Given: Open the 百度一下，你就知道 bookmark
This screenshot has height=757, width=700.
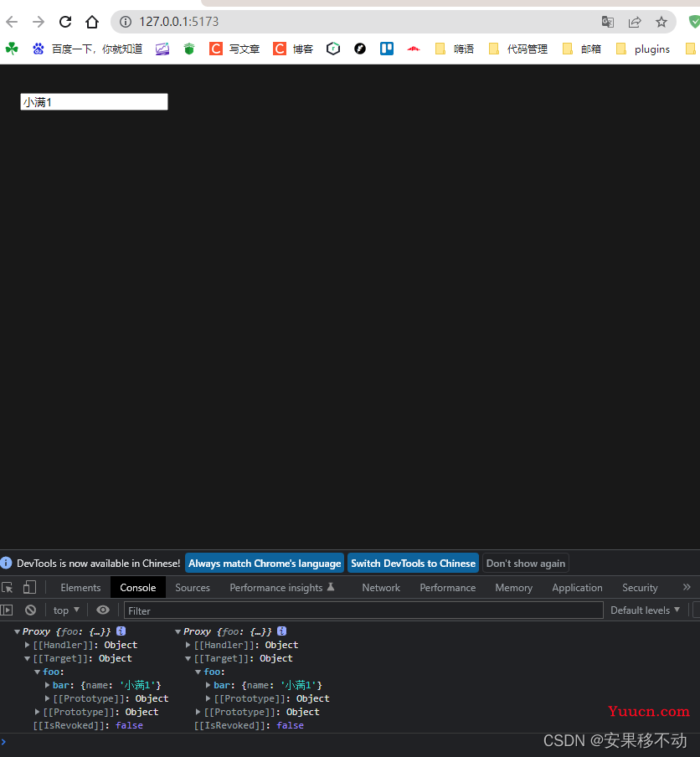Looking at the screenshot, I should click(x=88, y=49).
